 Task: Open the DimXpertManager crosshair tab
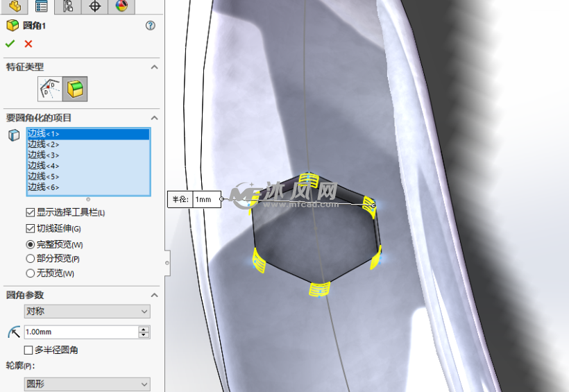tap(94, 6)
